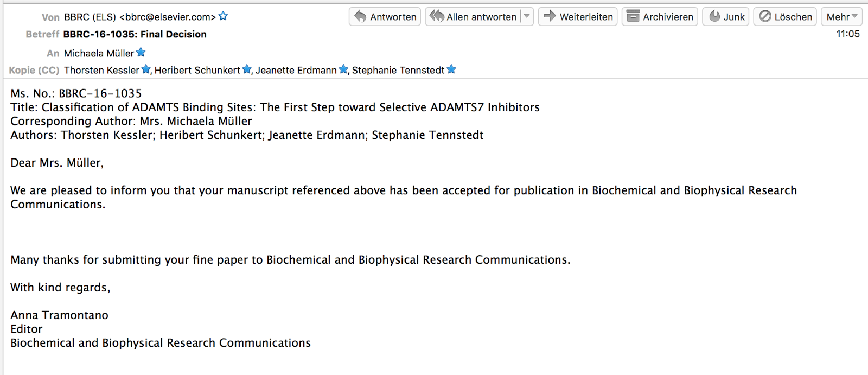Expand the Mehr menu
The width and height of the screenshot is (868, 375).
coord(841,17)
